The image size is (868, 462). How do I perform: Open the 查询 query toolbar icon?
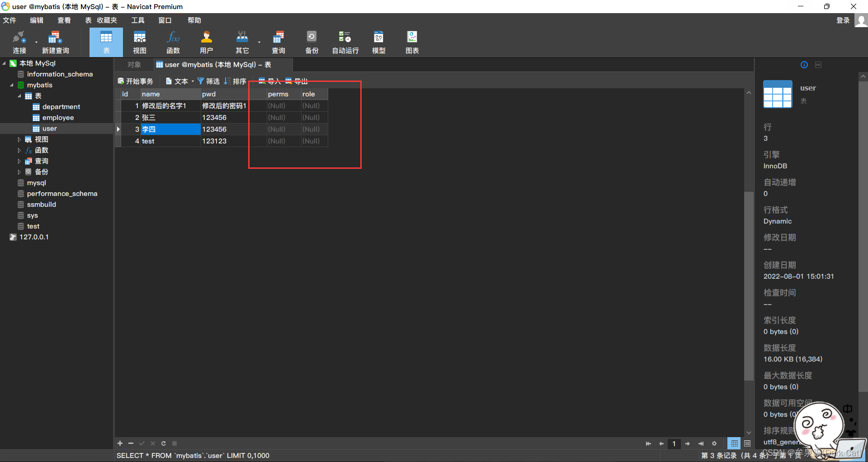[x=278, y=42]
